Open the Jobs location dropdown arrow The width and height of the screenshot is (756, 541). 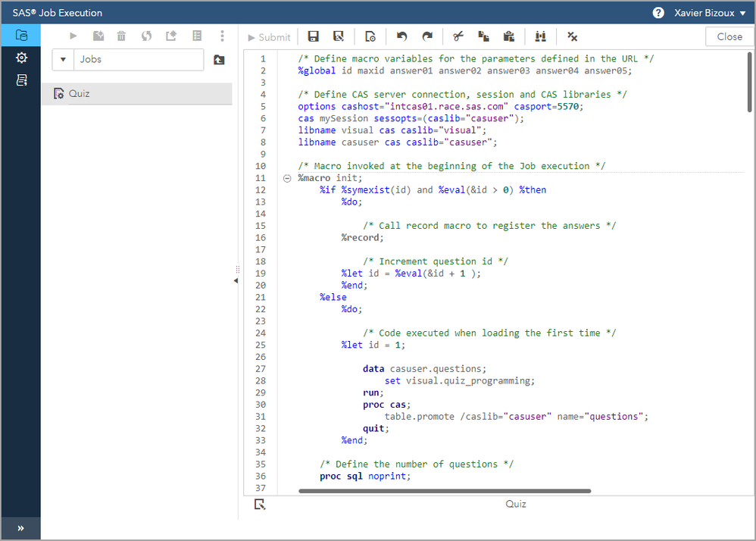tap(62, 60)
